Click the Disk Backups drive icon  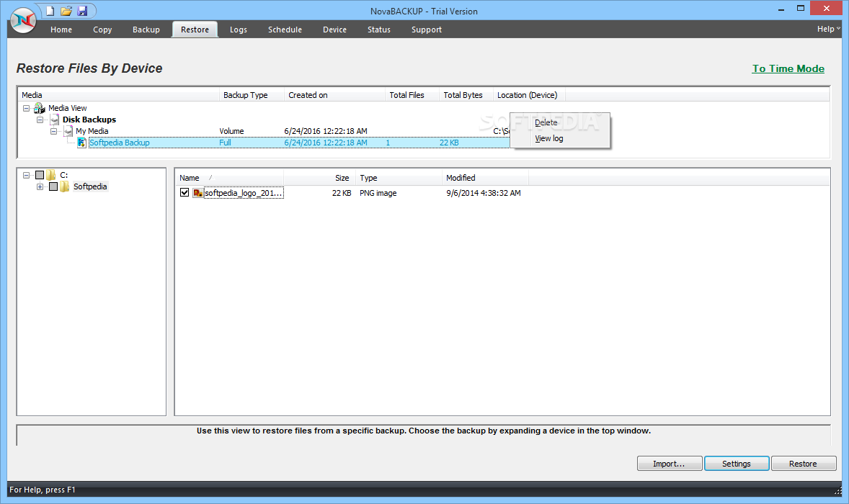coord(54,120)
